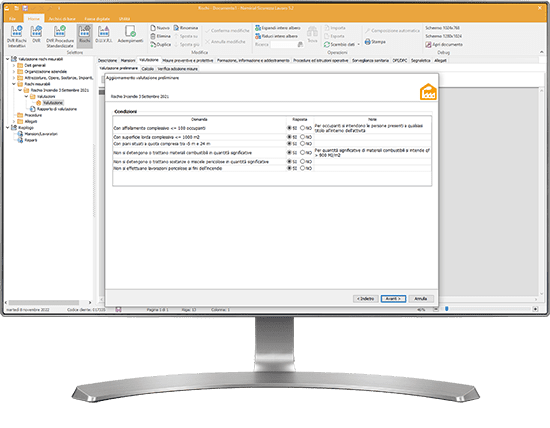Click the Indietro button in dialog

(365, 299)
